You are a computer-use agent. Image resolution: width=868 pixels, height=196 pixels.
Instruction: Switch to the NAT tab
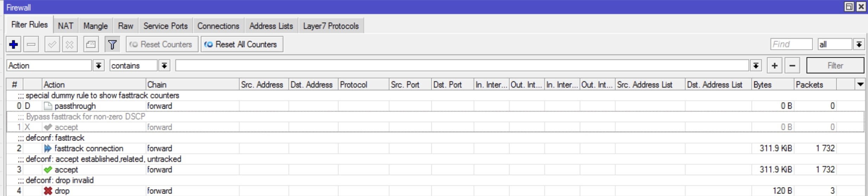click(66, 26)
